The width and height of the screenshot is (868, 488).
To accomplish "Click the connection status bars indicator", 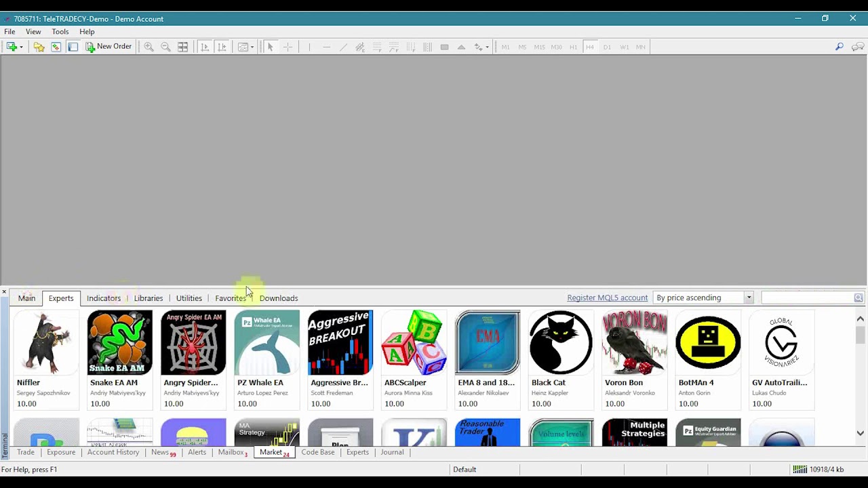I will 800,469.
